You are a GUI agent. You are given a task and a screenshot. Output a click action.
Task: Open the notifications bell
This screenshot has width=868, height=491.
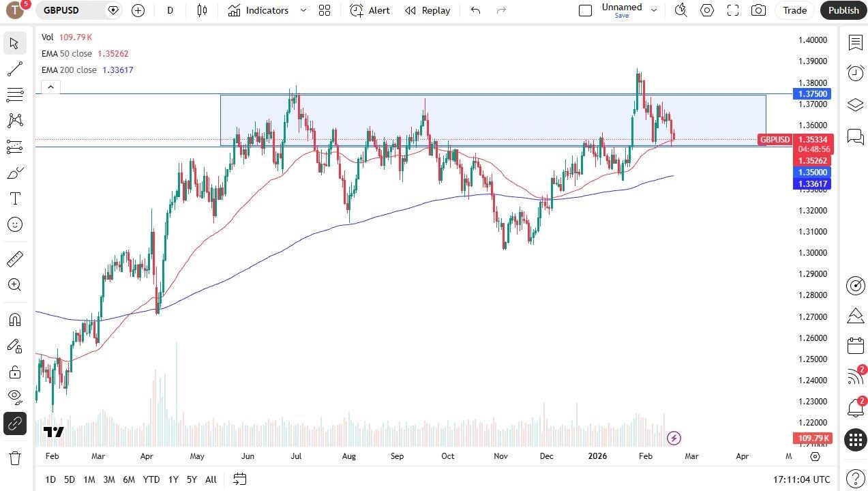coord(856,406)
